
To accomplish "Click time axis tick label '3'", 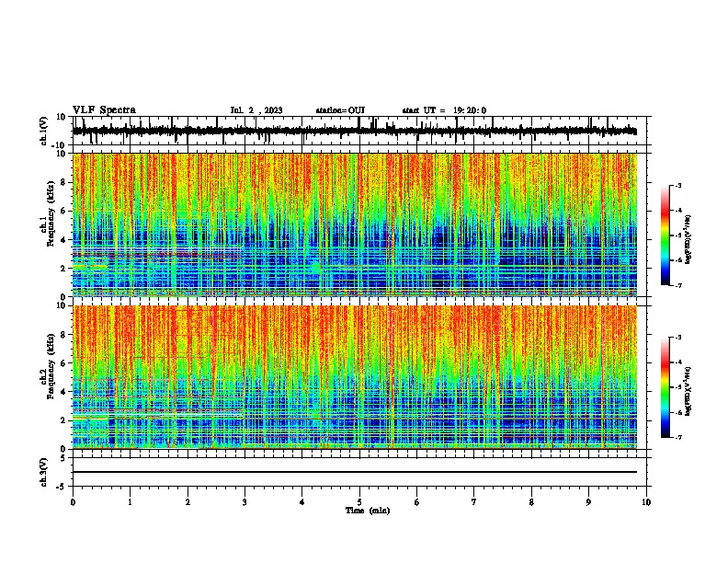I will [245, 502].
